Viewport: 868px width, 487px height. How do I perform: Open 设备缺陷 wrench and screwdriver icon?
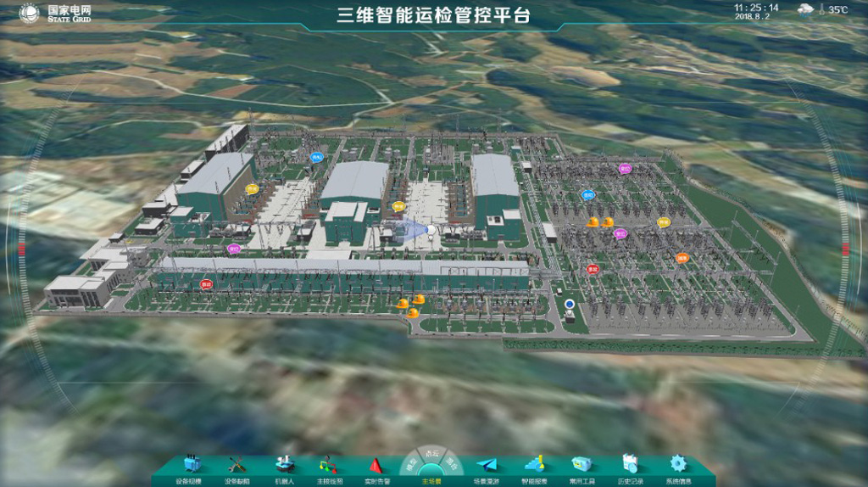point(237,464)
